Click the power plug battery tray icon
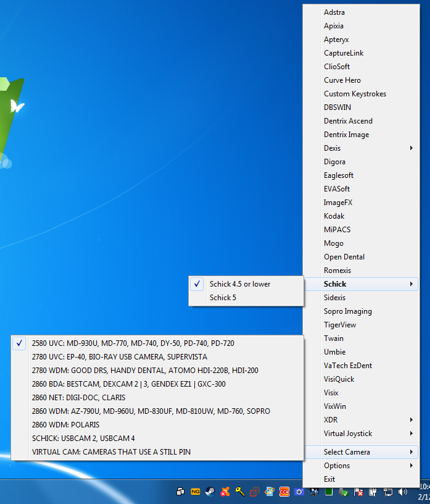The width and height of the screenshot is (430, 504). pos(373,492)
